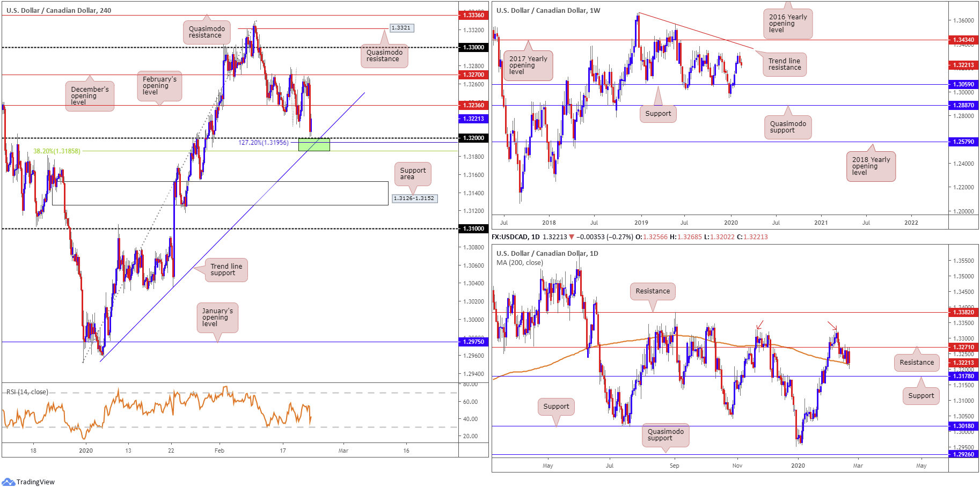
Task: Click the 1.31000 price label on 240 chart
Action: [473, 228]
